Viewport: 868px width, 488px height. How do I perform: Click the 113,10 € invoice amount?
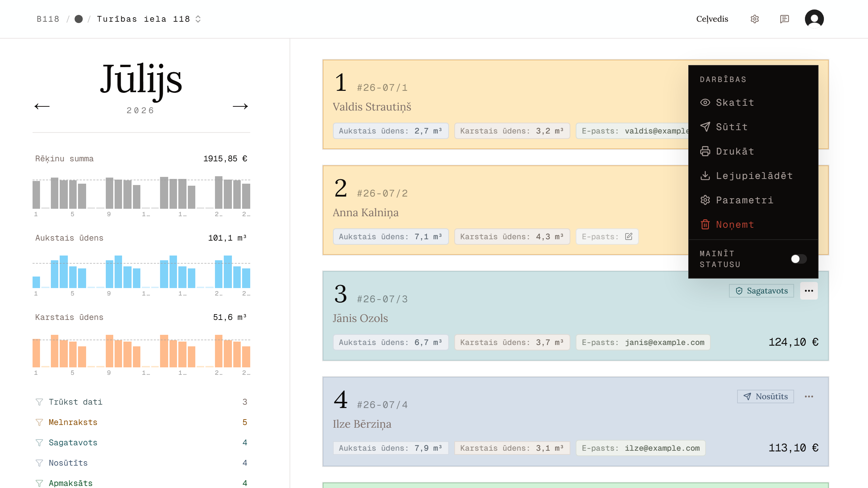(793, 448)
